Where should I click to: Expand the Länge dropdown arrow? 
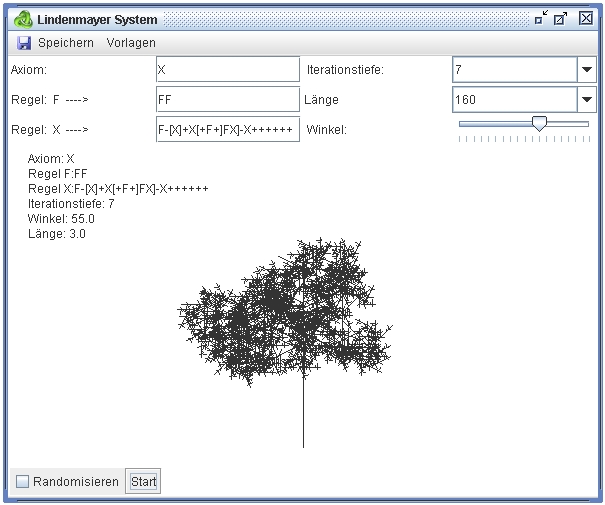pyautogui.click(x=587, y=100)
